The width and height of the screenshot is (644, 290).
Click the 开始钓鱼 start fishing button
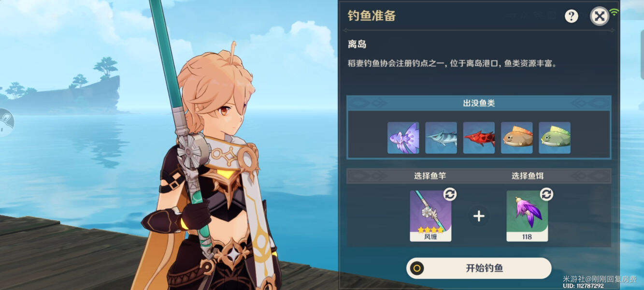[479, 268]
